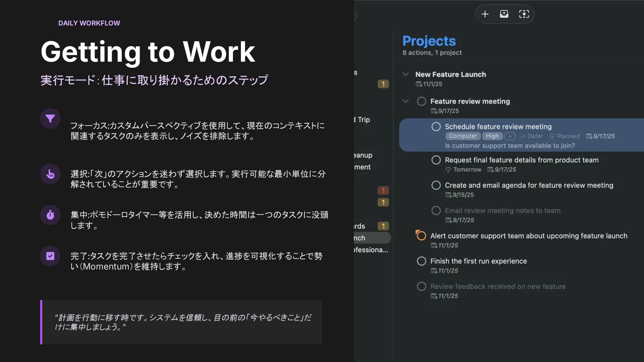Click the add tag plus pill
644x362 pixels.
click(509, 136)
